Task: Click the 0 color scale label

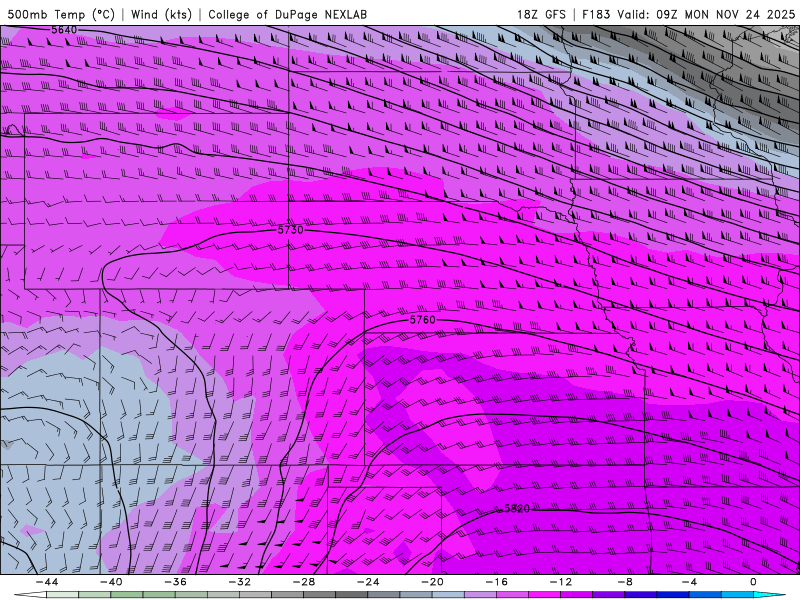Action: click(753, 582)
